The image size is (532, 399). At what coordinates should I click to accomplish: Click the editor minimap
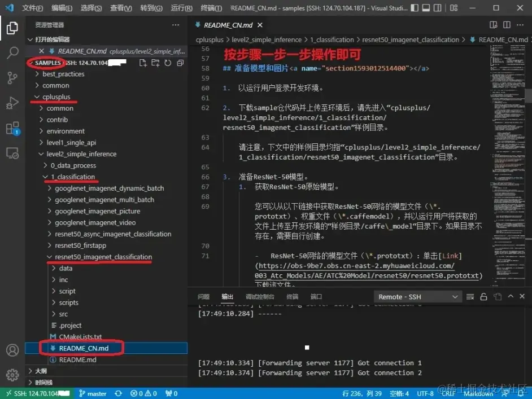click(508, 166)
